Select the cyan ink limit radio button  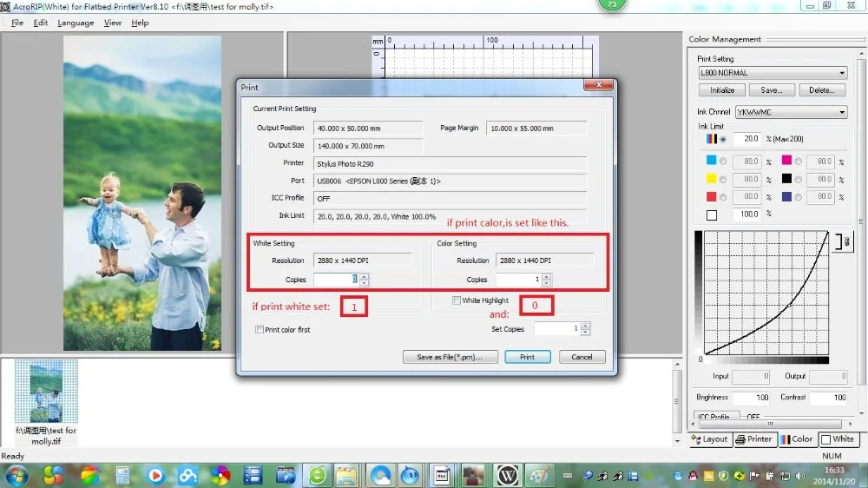[722, 161]
